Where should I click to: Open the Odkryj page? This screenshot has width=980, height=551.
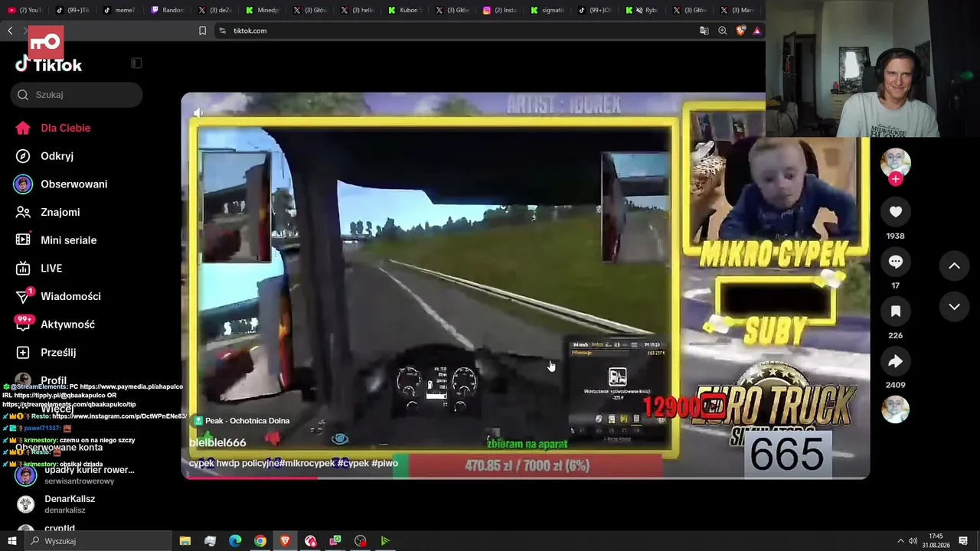46,156
